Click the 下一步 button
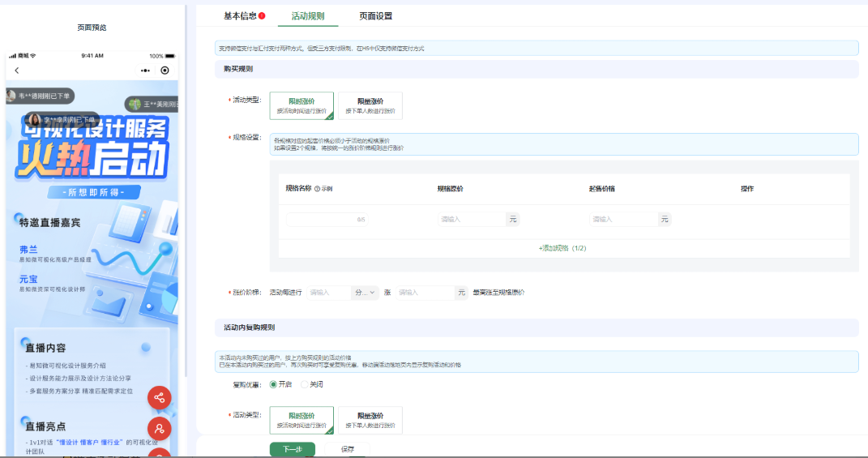The width and height of the screenshot is (868, 458). pyautogui.click(x=292, y=449)
